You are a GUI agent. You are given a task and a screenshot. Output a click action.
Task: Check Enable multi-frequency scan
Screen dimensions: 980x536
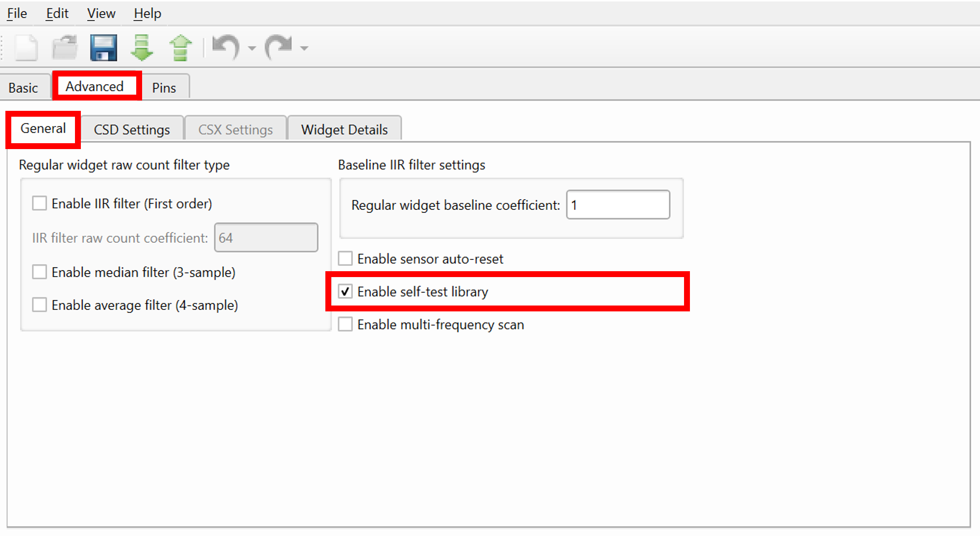tap(345, 324)
